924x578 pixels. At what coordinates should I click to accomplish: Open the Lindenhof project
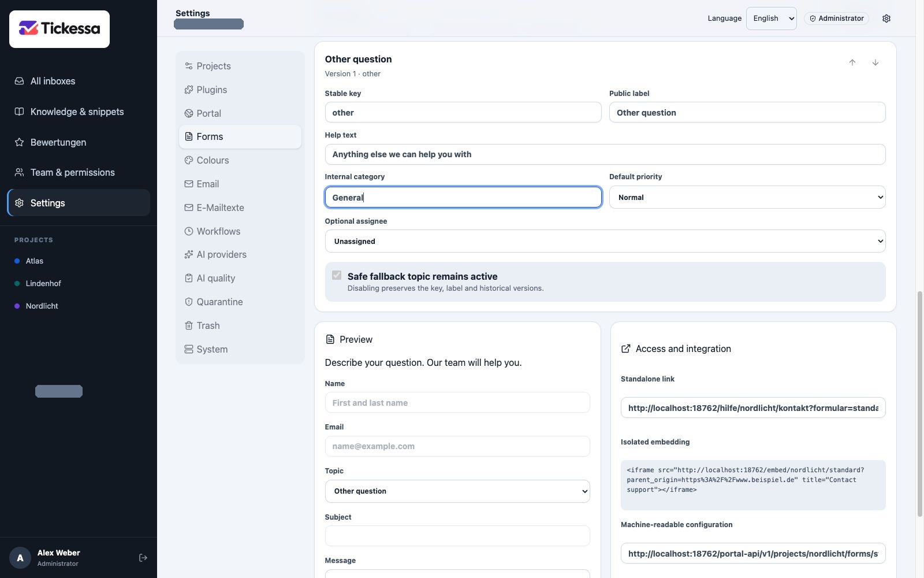point(79,283)
